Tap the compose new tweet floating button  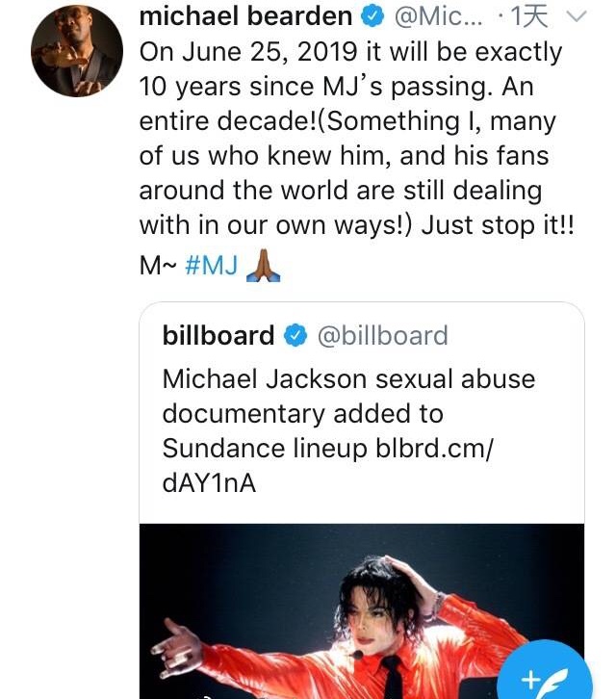(544, 676)
